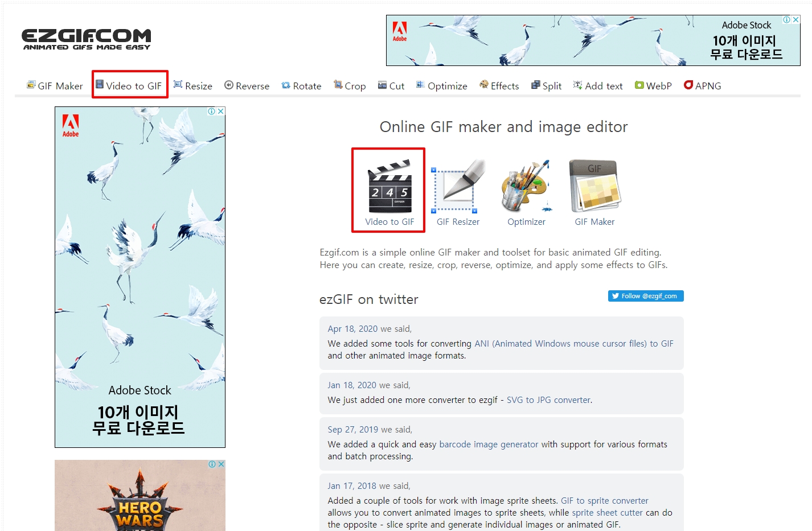Open the Hero Wars ad image
Image resolution: width=812 pixels, height=531 pixels.
(140, 496)
